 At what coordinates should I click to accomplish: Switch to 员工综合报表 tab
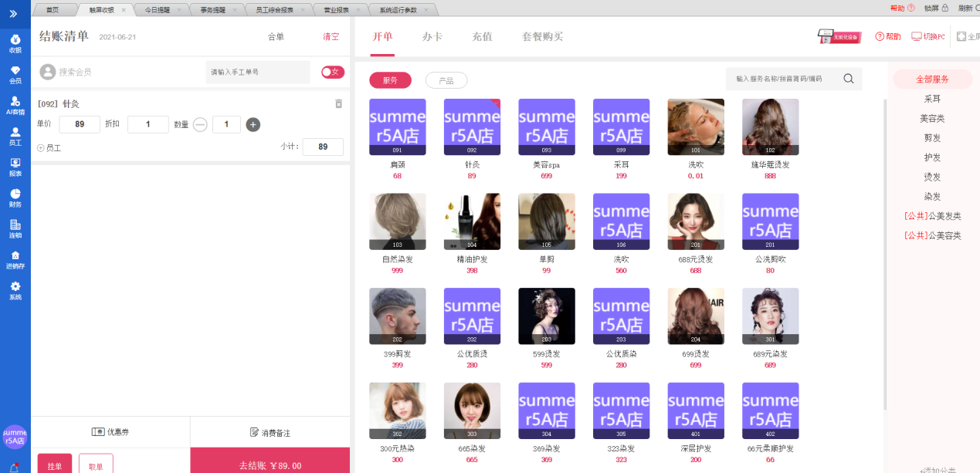(274, 9)
